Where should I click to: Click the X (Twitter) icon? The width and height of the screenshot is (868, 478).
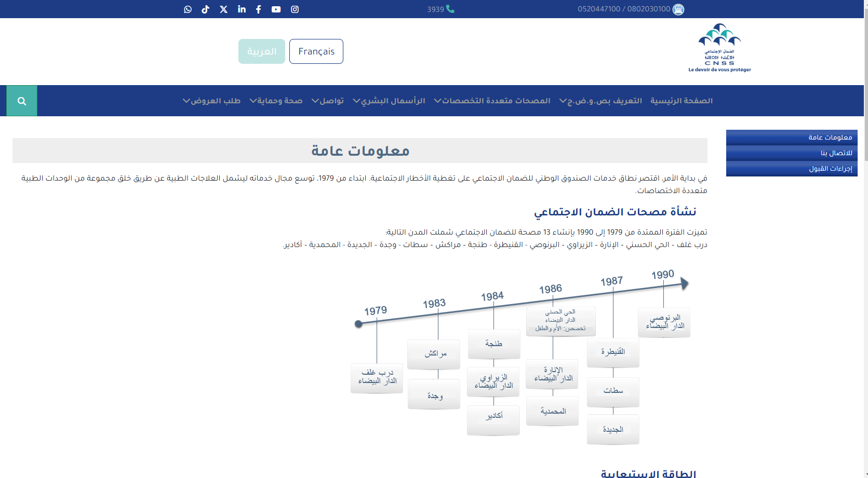pyautogui.click(x=223, y=9)
